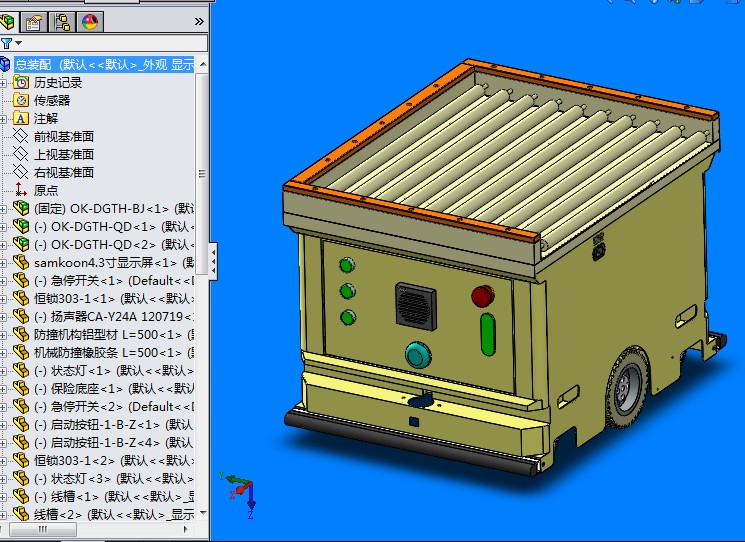Expand the 急停开关<1> part node
This screenshot has height=542, width=745.
[3, 281]
